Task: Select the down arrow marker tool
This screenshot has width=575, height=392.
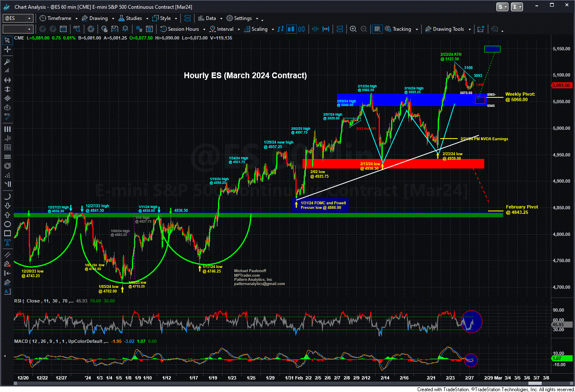Action: tap(7, 206)
